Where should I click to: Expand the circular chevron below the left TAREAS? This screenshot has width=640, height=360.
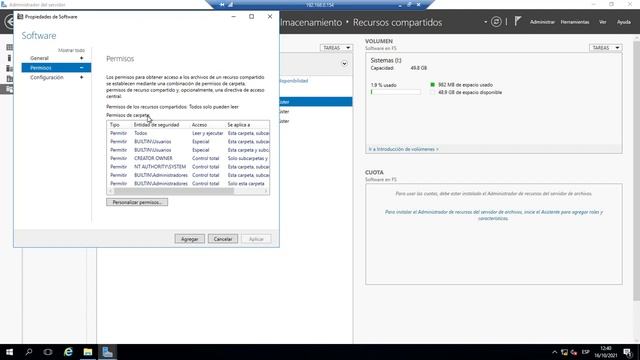point(344,64)
